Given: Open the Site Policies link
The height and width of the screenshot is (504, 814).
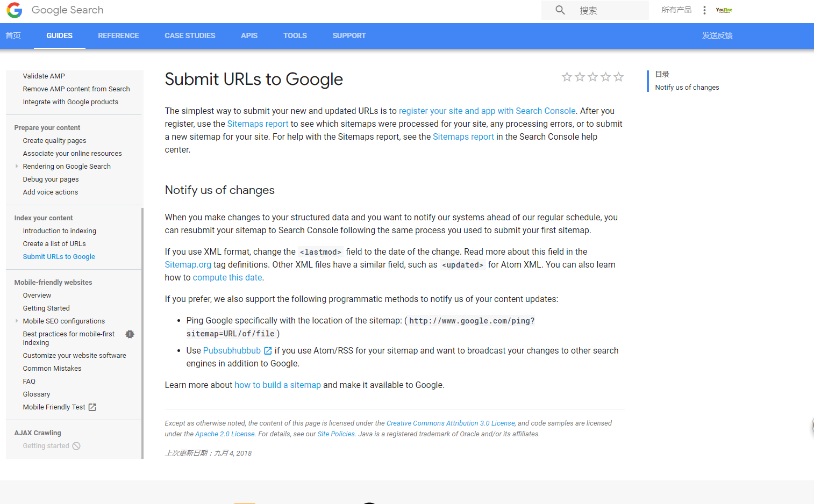Looking at the screenshot, I should 336,434.
